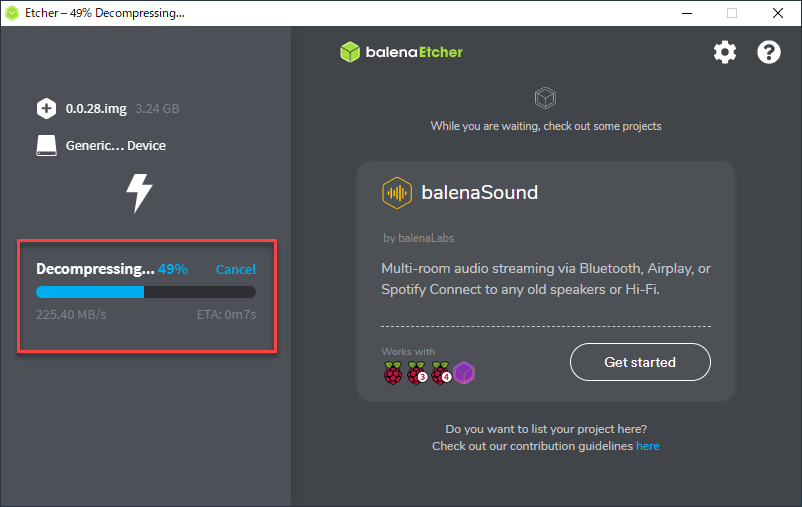This screenshot has width=802, height=507.
Task: Click the 'by balenaLabs' author text
Action: point(418,238)
